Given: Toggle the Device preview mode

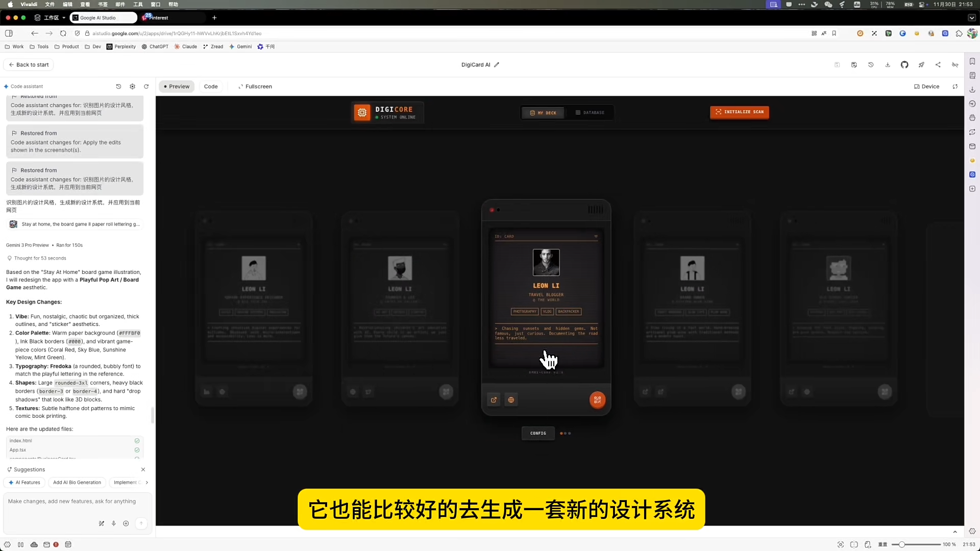Looking at the screenshot, I should [x=926, y=86].
